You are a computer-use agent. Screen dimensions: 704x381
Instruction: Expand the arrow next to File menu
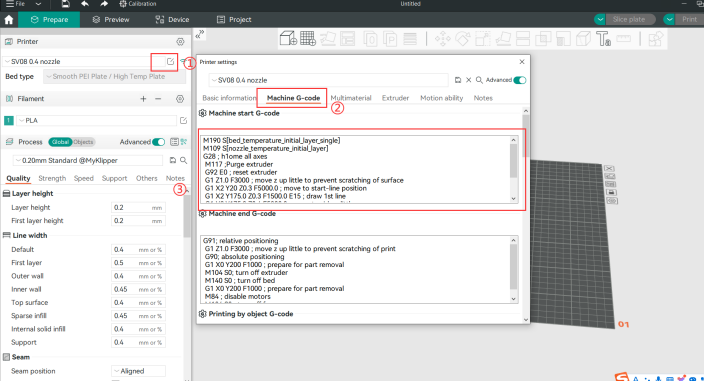(38, 4)
